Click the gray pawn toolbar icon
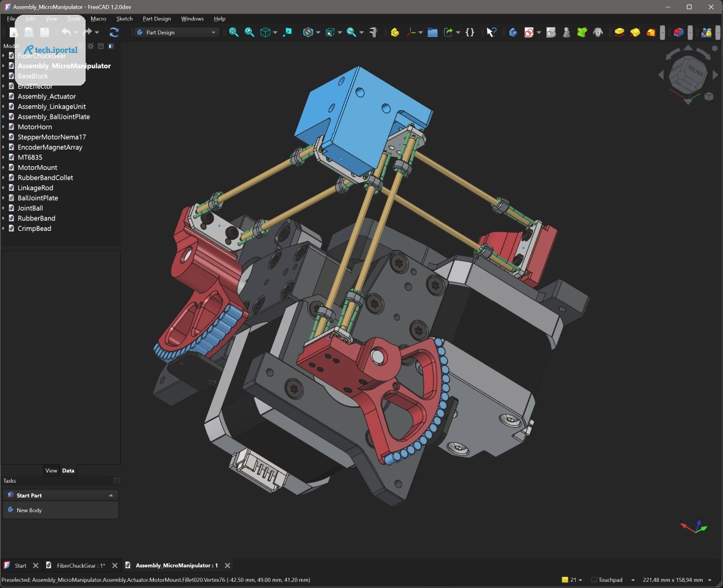723x588 pixels. [x=566, y=32]
